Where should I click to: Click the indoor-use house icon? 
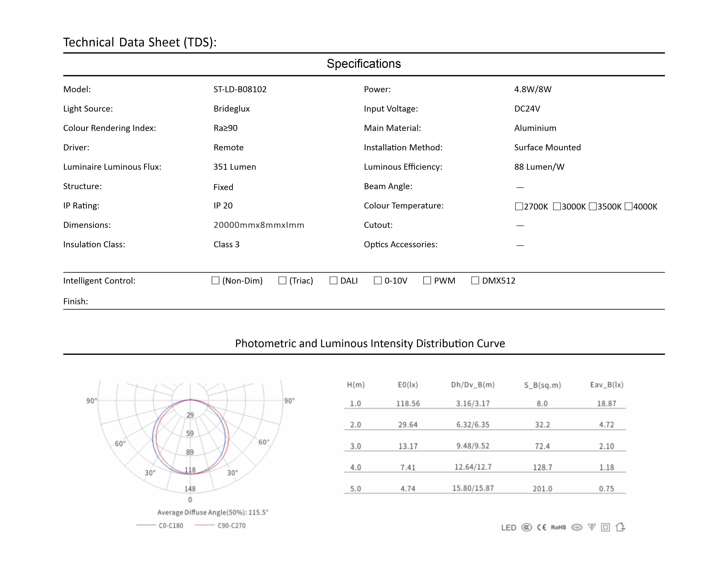(620, 527)
